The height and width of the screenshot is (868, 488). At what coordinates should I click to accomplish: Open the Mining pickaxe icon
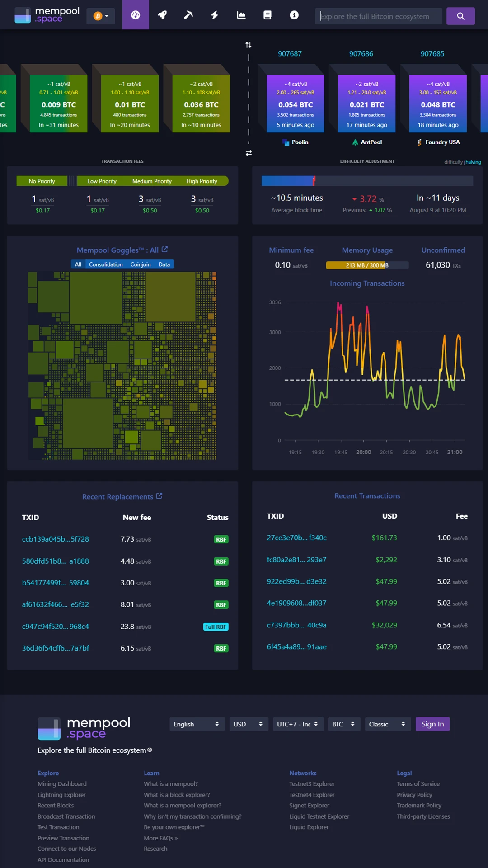[188, 15]
